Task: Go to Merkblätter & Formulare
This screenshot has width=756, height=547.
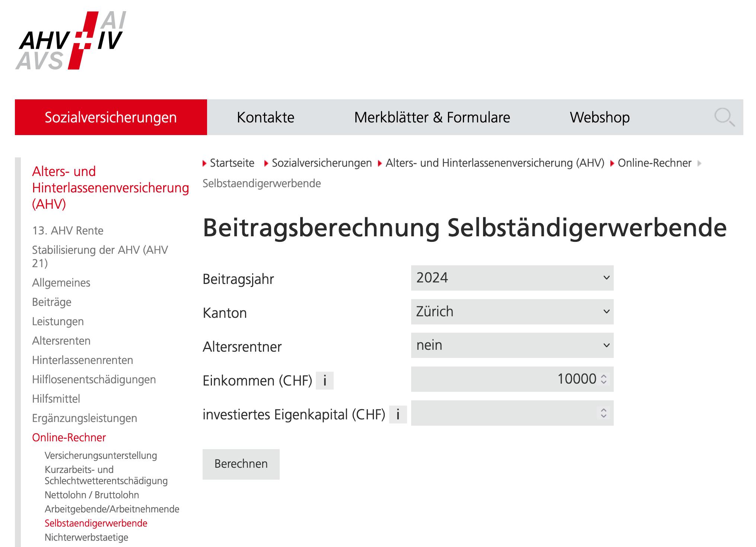Action: [x=432, y=117]
